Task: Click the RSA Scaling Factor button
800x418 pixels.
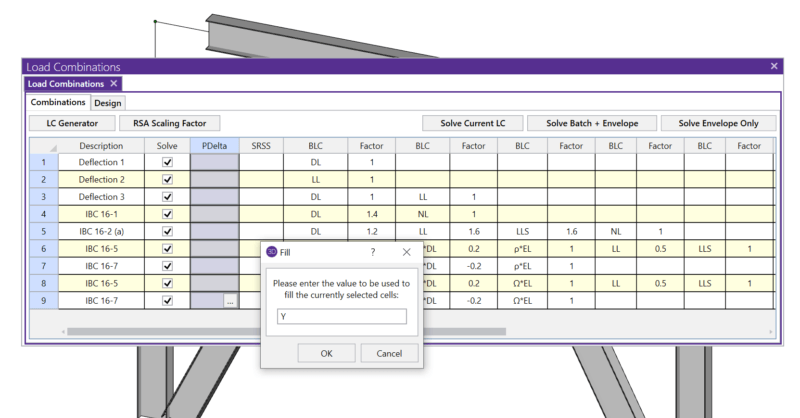Action: tap(170, 123)
